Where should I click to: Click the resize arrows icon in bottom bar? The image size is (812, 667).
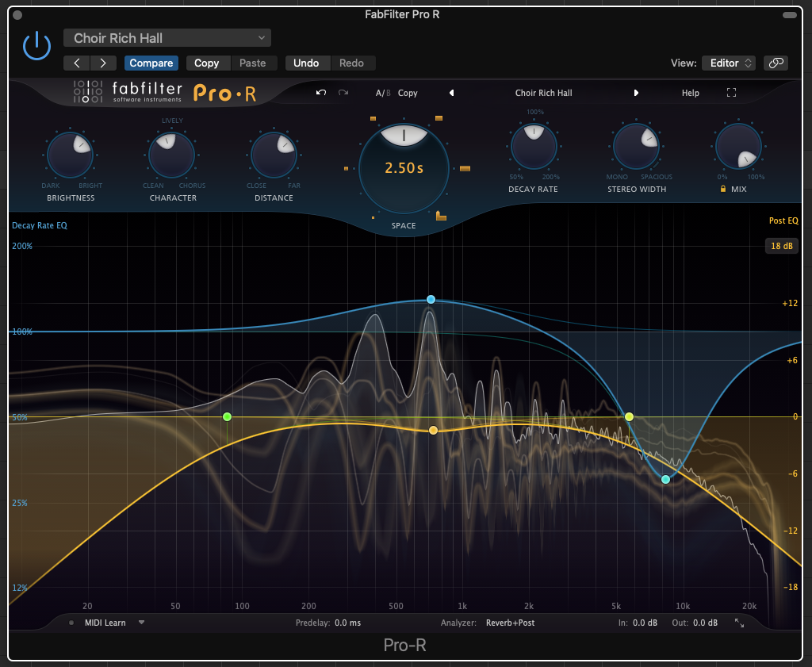click(739, 623)
